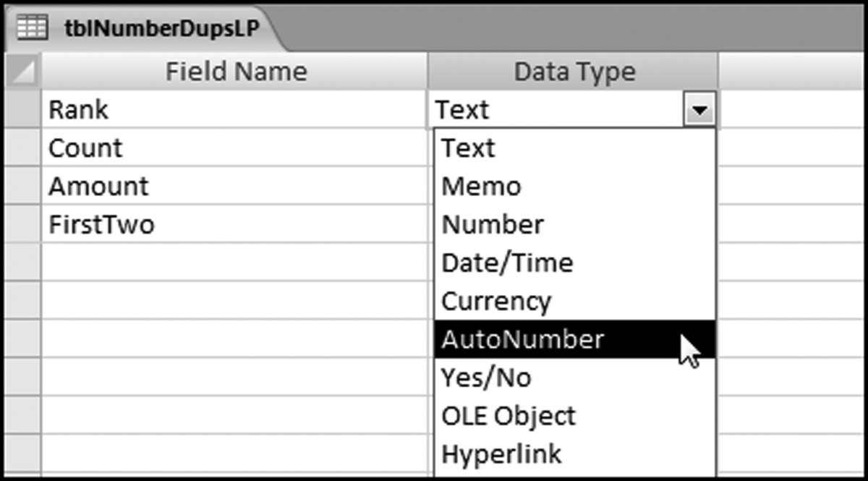Image resolution: width=868 pixels, height=481 pixels.
Task: Click the Field Name column header
Action: pyautogui.click(x=236, y=72)
